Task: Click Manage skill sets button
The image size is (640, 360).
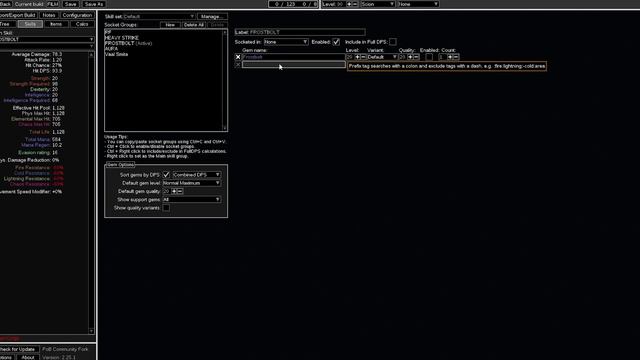Action: [x=212, y=16]
